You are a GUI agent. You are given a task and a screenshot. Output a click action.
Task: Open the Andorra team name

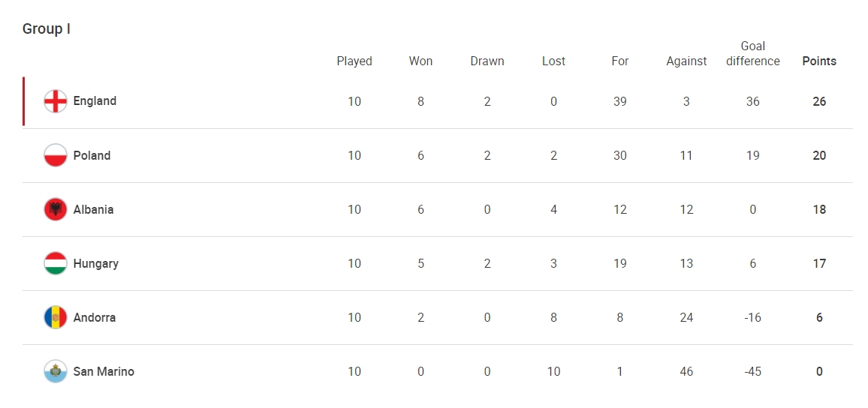(x=95, y=317)
